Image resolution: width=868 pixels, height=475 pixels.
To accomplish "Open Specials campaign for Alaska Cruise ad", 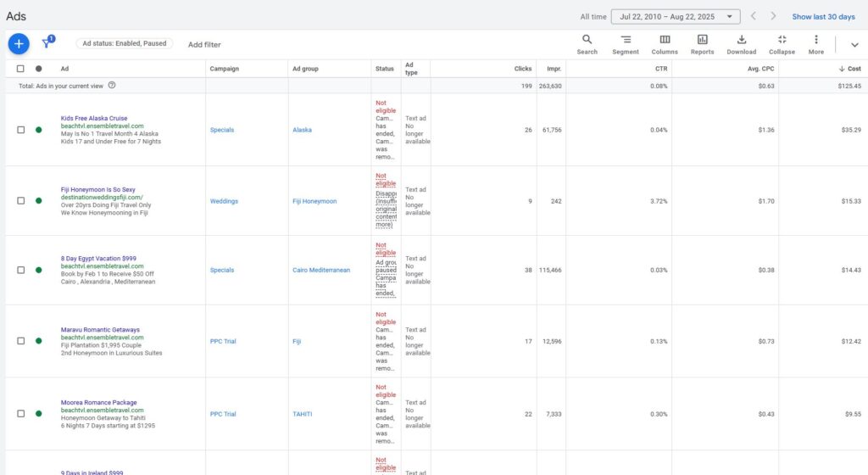I will 222,130.
